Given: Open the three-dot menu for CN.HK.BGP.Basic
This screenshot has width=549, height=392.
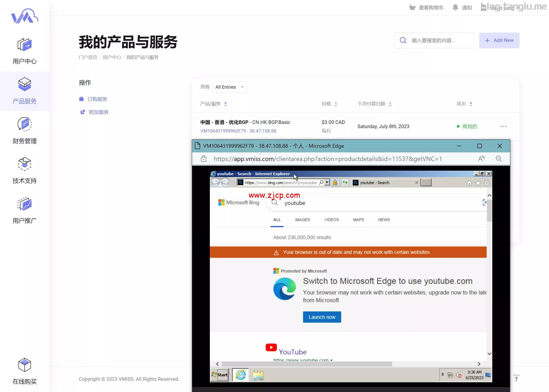Looking at the screenshot, I should [503, 126].
